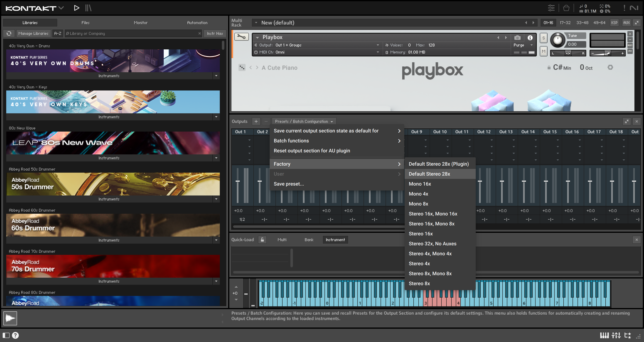Solo the Playbox instrument with S button
This screenshot has height=342, width=644.
543,38
